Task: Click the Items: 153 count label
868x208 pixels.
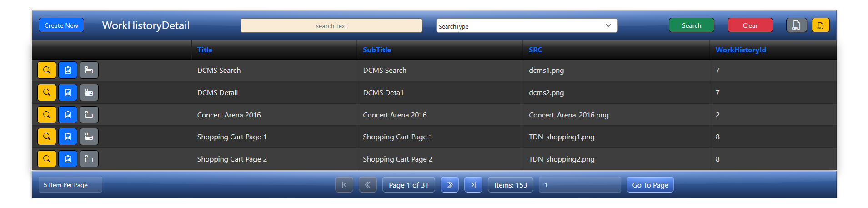Action: [511, 185]
